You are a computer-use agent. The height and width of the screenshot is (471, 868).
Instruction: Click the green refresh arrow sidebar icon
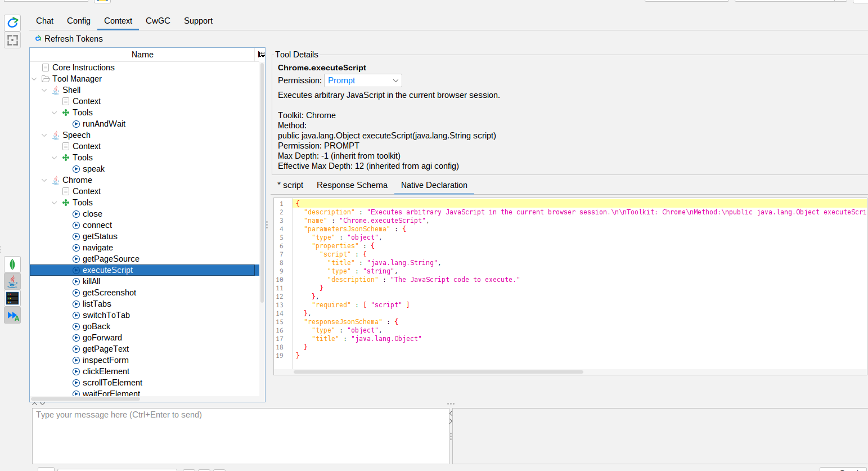click(x=12, y=23)
